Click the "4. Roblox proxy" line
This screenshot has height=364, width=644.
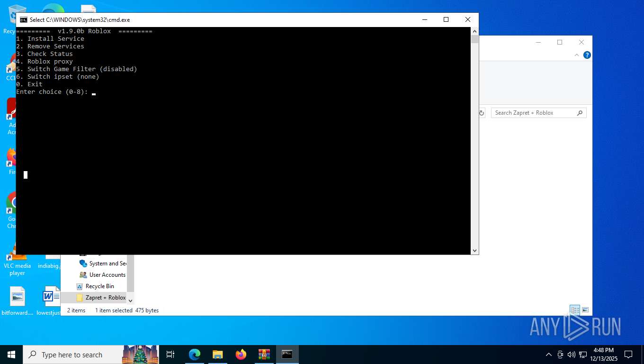(45, 62)
